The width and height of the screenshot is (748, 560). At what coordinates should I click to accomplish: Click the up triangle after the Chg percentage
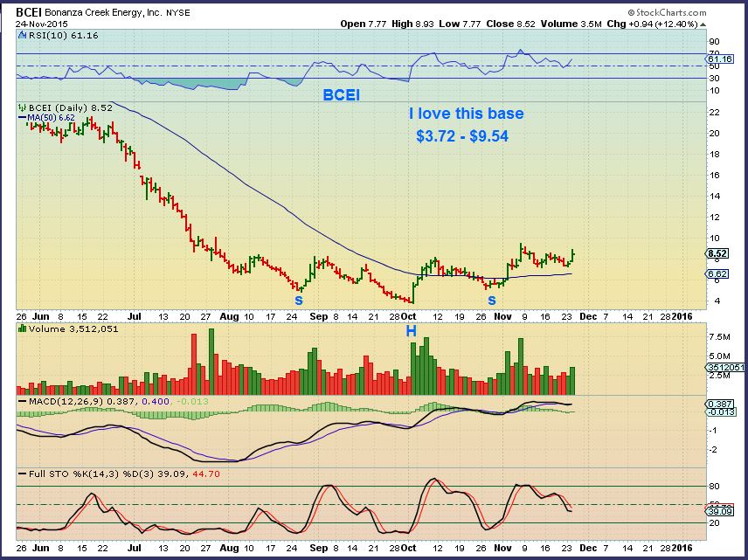tap(703, 24)
